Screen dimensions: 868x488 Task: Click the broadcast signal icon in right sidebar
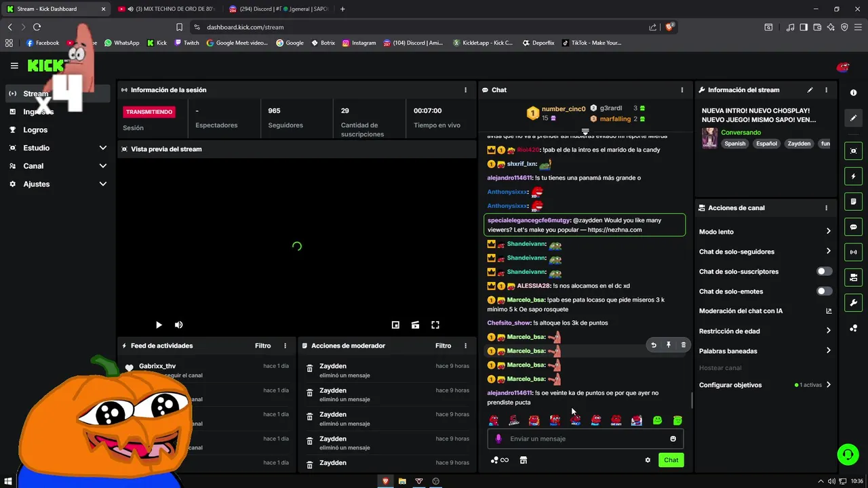tap(853, 252)
